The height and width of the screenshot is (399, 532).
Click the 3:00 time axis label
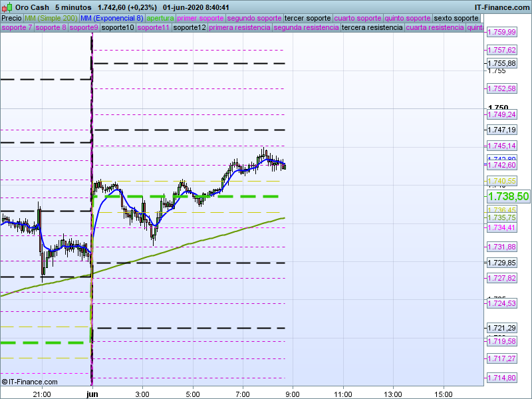[x=142, y=394]
